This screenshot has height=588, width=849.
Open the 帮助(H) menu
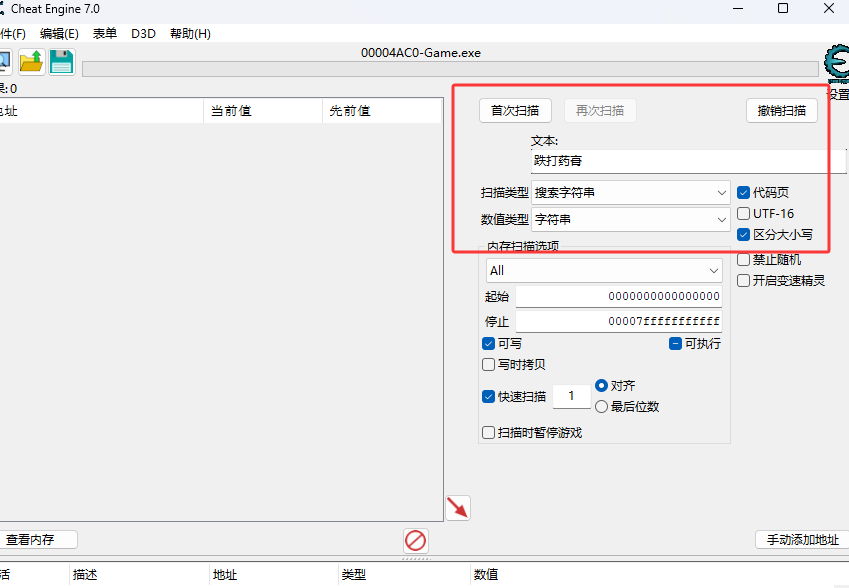tap(190, 34)
